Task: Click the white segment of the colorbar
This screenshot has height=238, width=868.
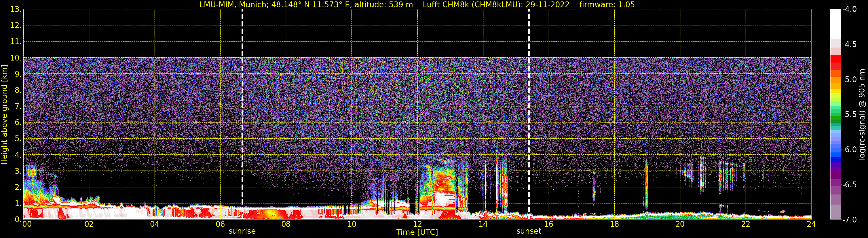Action: point(836,24)
